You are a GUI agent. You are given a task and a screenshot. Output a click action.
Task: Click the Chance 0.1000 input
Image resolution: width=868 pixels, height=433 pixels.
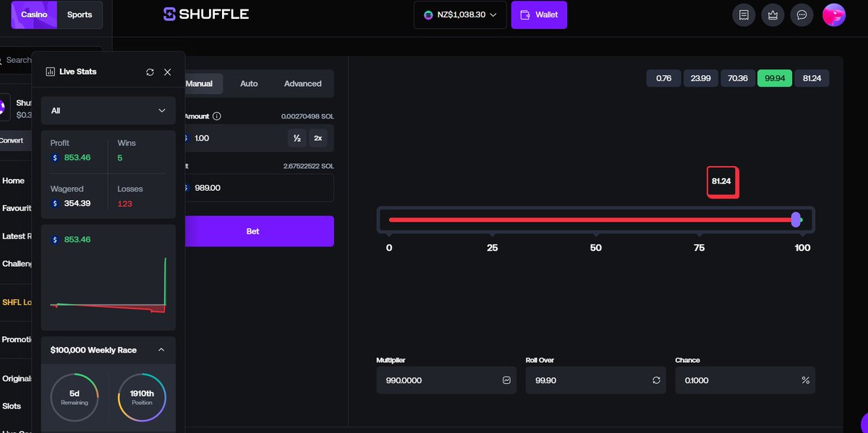pyautogui.click(x=745, y=380)
